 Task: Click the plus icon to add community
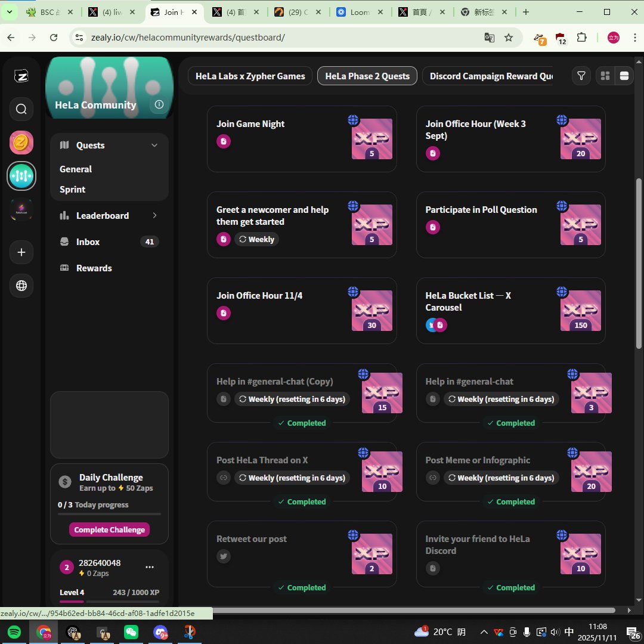(x=21, y=252)
